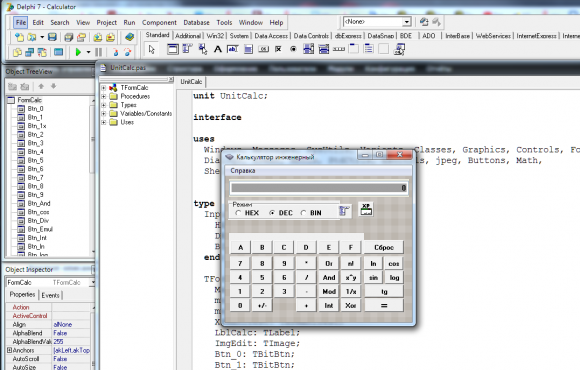Expand the Procedures folder node
Screen dimensions: 580x370
[x=104, y=97]
